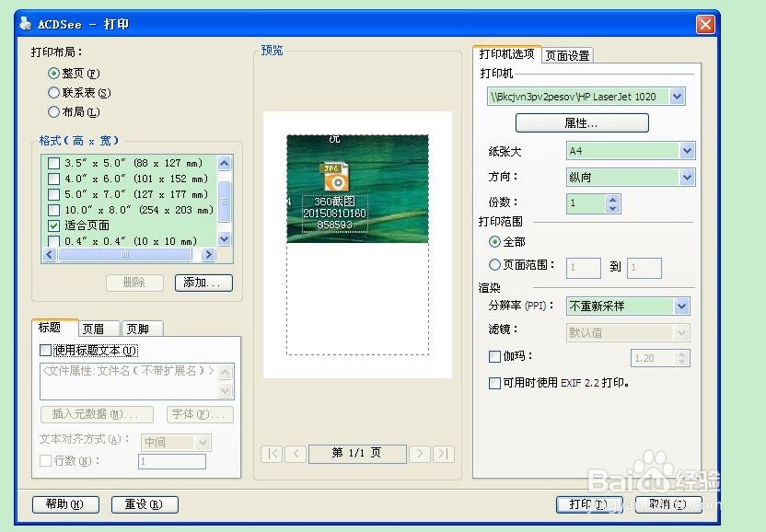Click the 插入元数据 button
This screenshot has width=766, height=532.
pyautogui.click(x=97, y=414)
